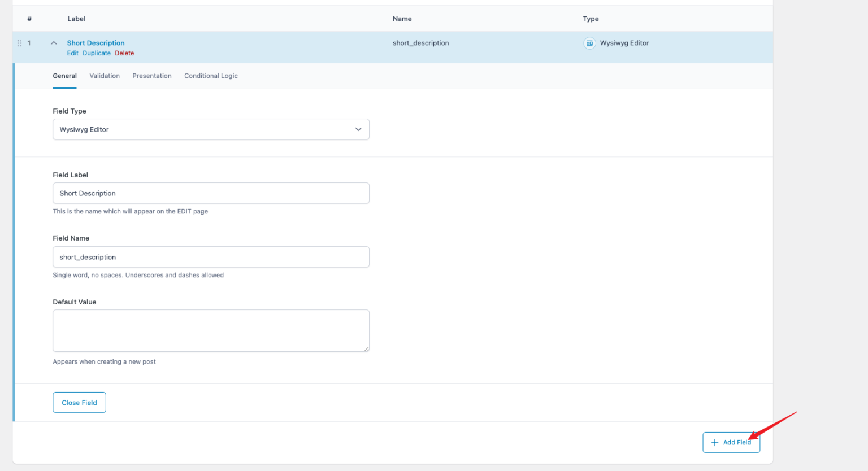Screen dimensions: 868x471
Task: Switch to the General tab
Action: (64, 76)
